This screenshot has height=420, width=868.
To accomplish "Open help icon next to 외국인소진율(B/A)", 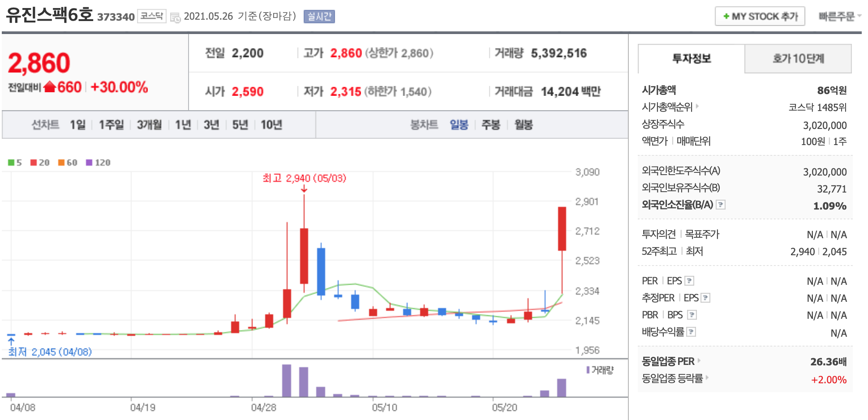I will click(x=721, y=205).
